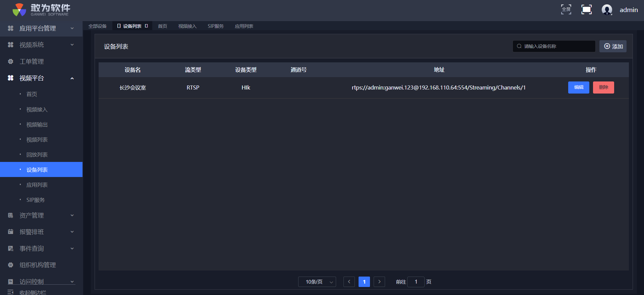Open the 10条/页 page size dropdown
The width and height of the screenshot is (644, 295).
[317, 282]
